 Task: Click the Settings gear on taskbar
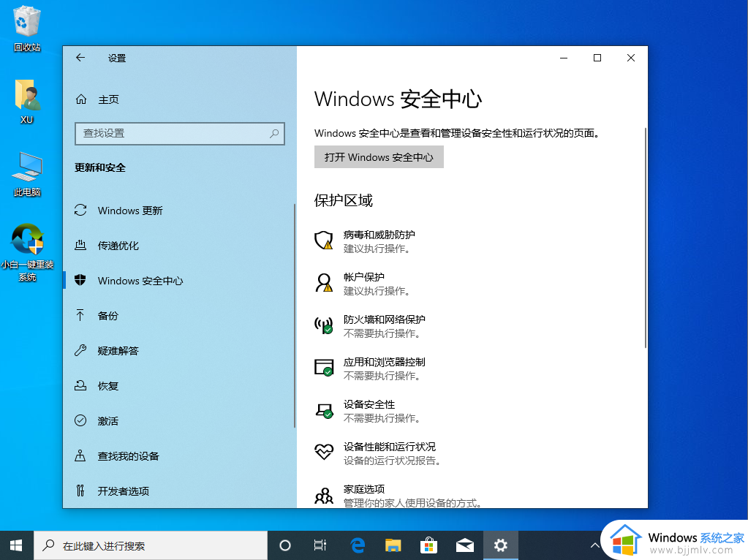[x=500, y=545]
